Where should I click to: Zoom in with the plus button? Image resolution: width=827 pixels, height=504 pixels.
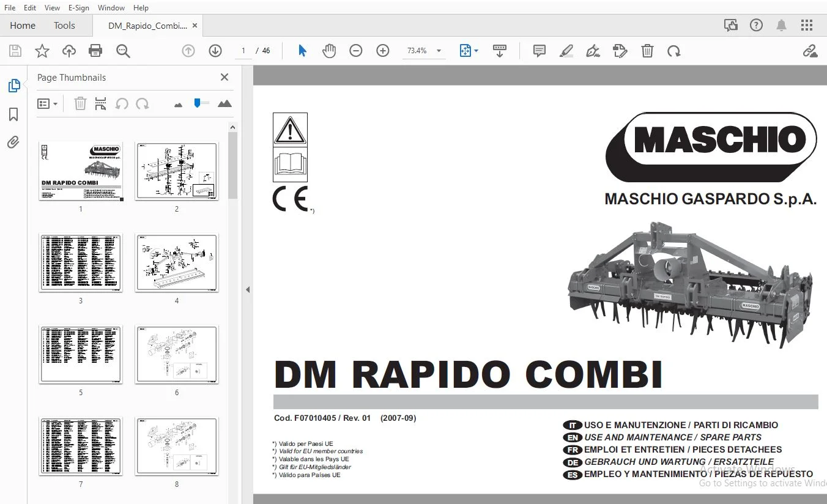(383, 51)
